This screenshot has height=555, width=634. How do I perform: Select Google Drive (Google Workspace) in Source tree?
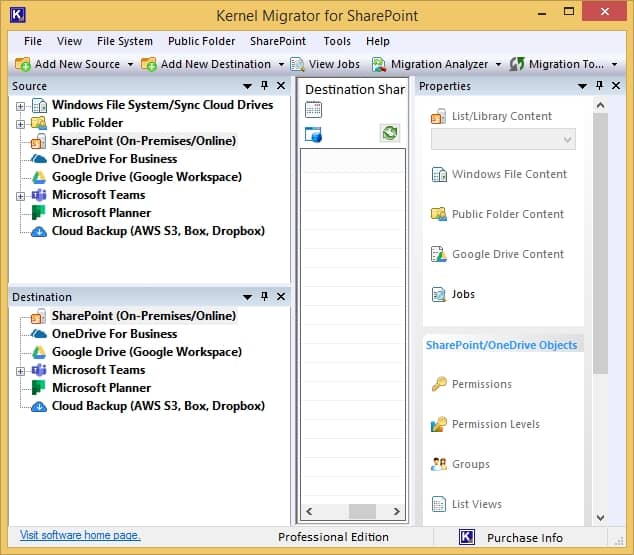147,177
